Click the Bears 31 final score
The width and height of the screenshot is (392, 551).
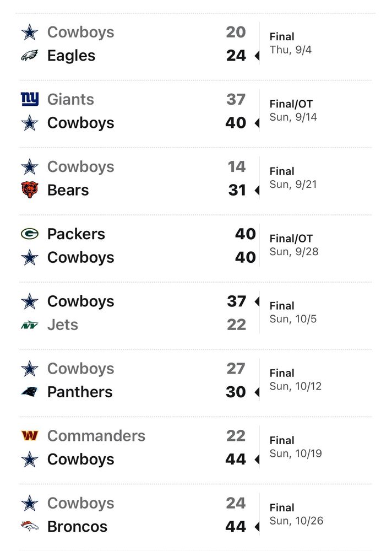(x=237, y=190)
